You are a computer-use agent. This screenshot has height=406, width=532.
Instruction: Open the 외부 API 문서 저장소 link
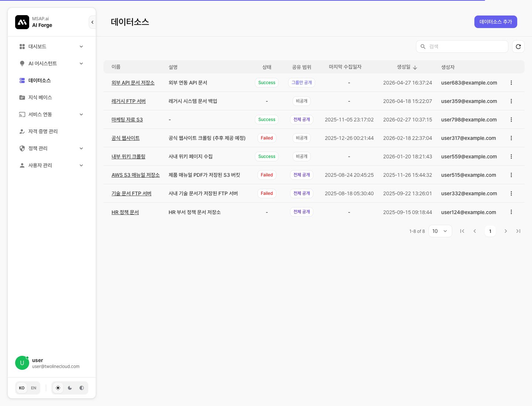[133, 83]
